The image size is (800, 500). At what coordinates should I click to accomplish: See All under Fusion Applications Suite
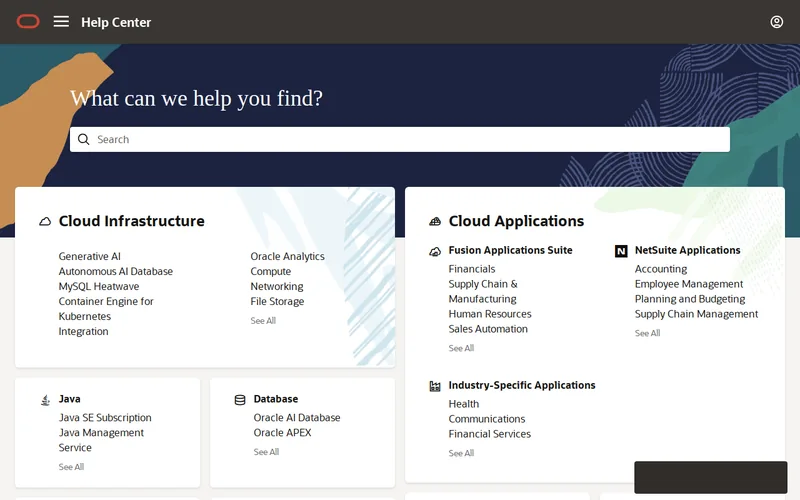(461, 348)
